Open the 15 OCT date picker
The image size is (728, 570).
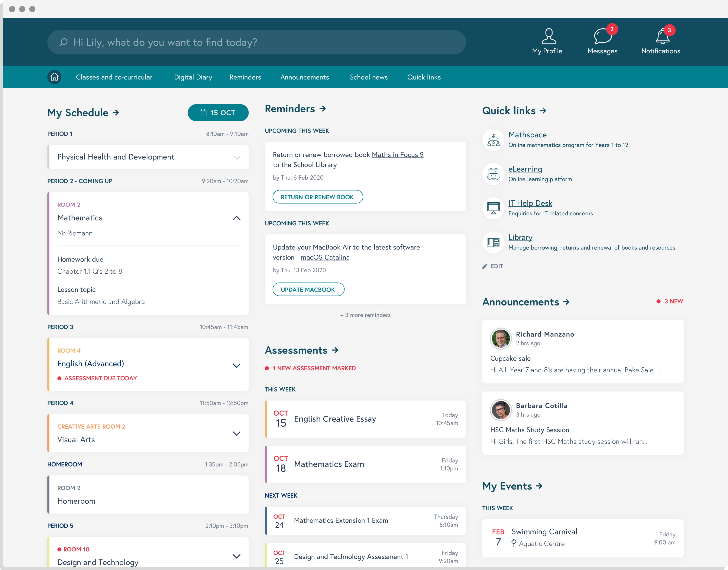pos(218,113)
